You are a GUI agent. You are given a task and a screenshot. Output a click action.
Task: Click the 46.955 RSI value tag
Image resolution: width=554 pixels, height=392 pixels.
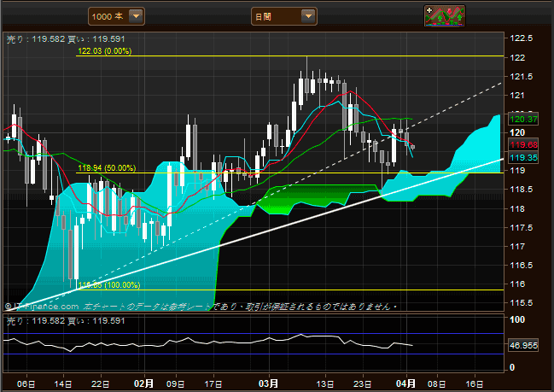[x=523, y=345]
